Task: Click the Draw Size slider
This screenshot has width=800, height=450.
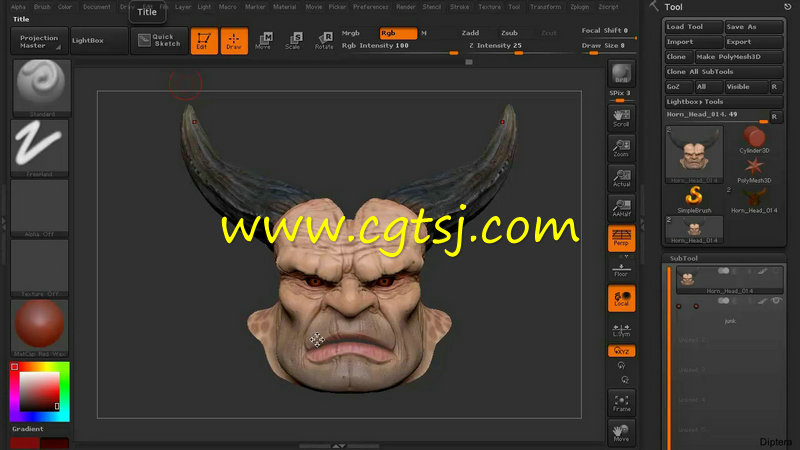Action: coord(608,47)
